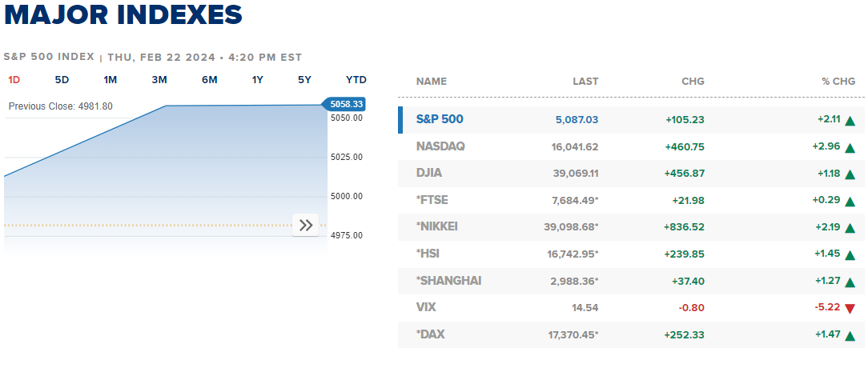Image resolution: width=868 pixels, height=372 pixels.
Task: Click the red down arrow for VIX
Action: pyautogui.click(x=850, y=308)
